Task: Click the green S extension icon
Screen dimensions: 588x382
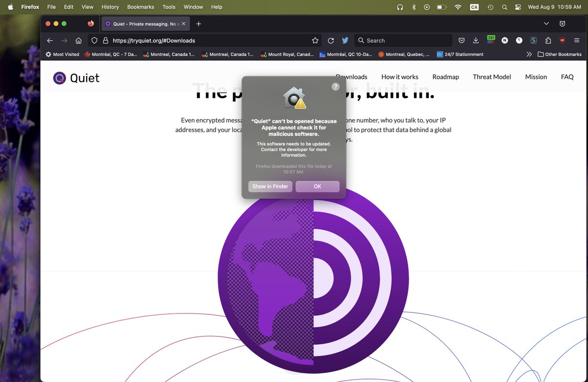Action: pyautogui.click(x=534, y=41)
